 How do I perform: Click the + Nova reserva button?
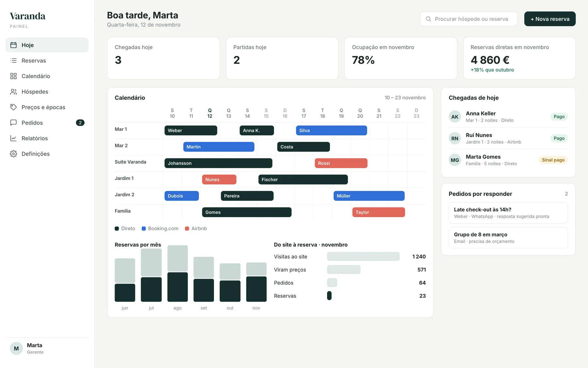(x=550, y=19)
